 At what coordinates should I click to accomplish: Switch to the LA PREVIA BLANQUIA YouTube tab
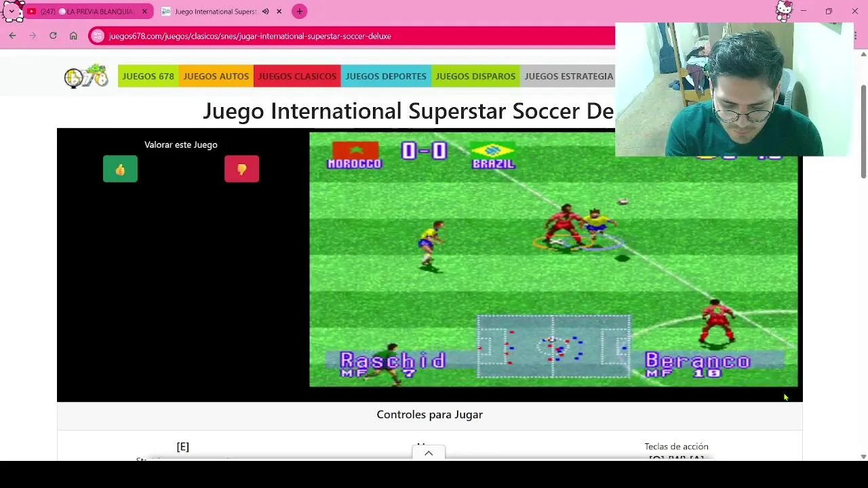[x=87, y=12]
